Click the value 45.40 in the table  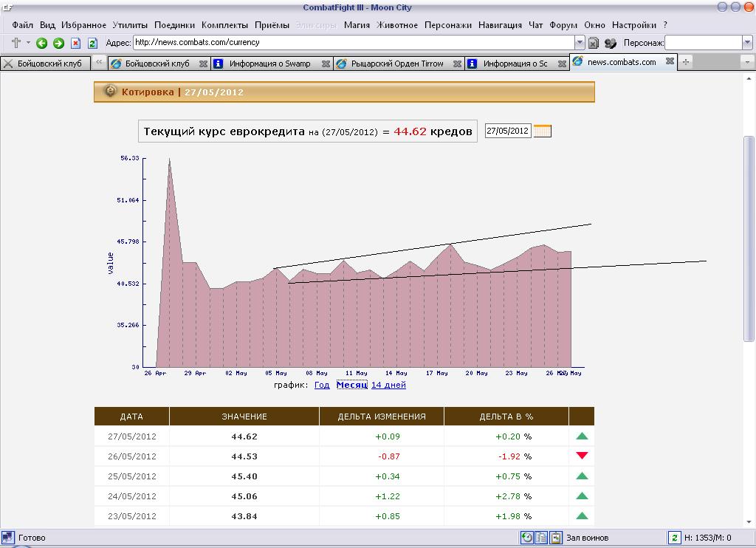(x=244, y=476)
